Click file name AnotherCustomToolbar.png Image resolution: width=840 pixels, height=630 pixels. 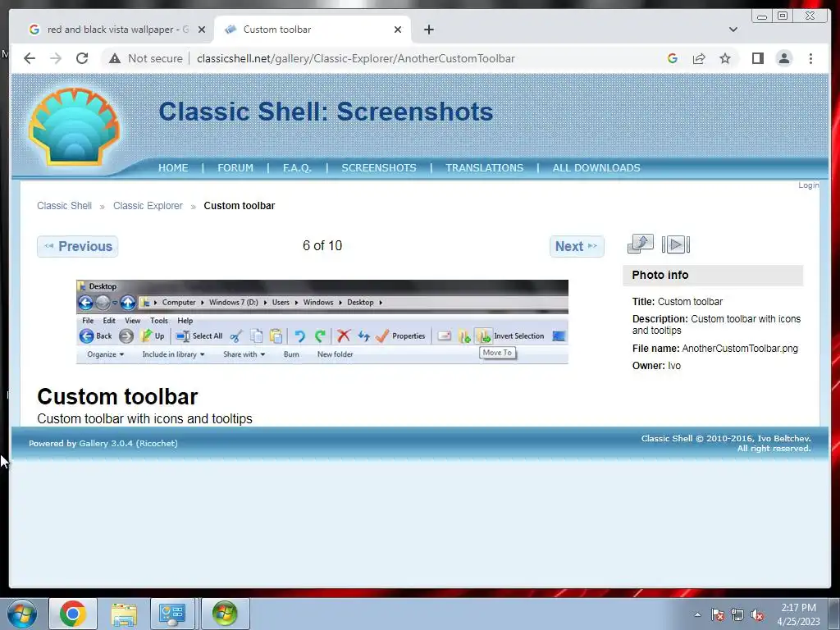point(740,349)
